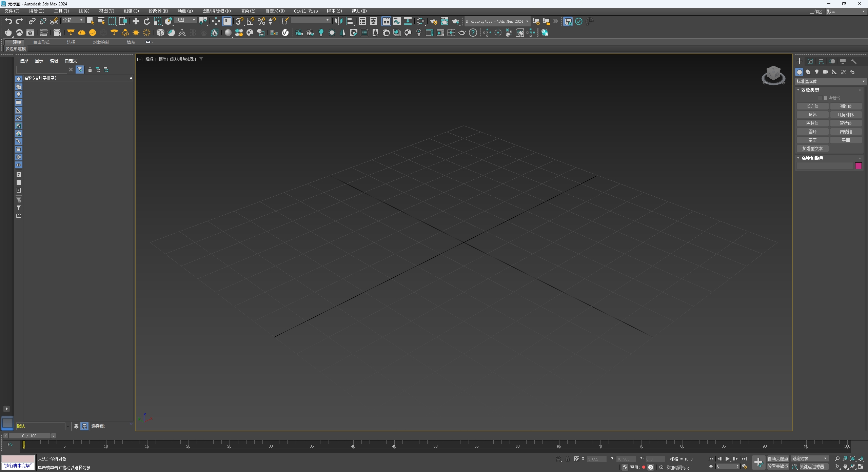This screenshot has height=472, width=868.
Task: Toggle the 3D snap in the status bar
Action: coord(239,21)
